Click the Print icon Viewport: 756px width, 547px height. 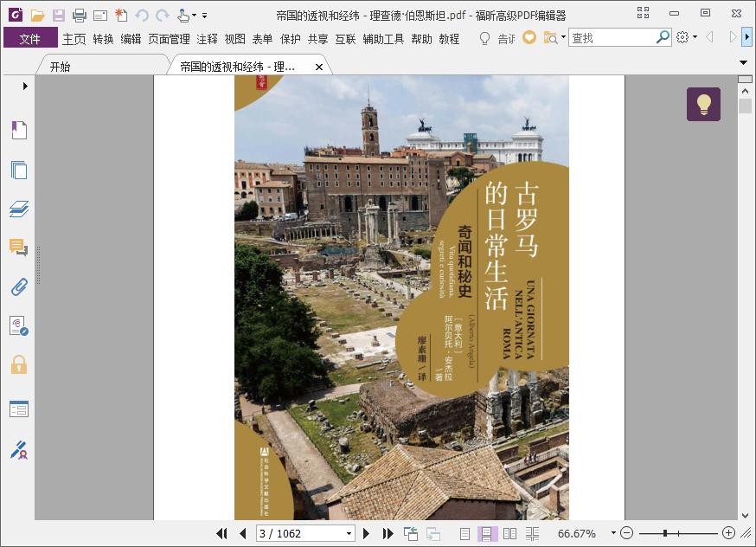pyautogui.click(x=80, y=16)
